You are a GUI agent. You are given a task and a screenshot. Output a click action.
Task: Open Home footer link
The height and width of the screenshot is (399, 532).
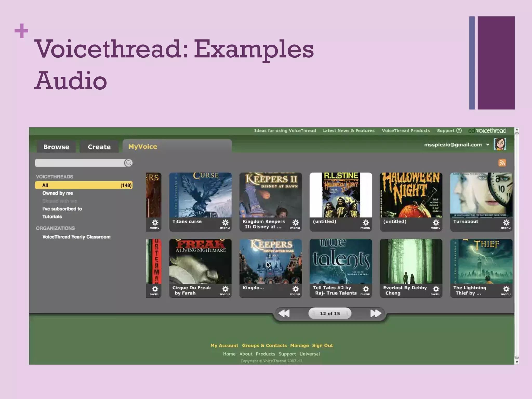[229, 354]
